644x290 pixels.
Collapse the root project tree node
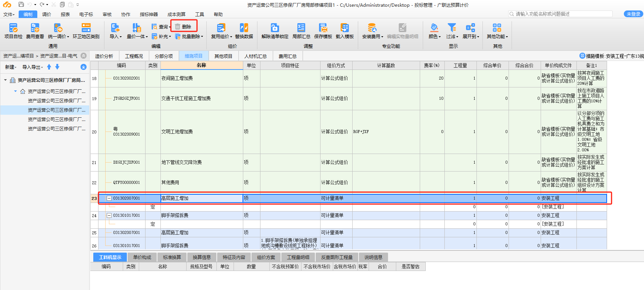click(x=6, y=80)
